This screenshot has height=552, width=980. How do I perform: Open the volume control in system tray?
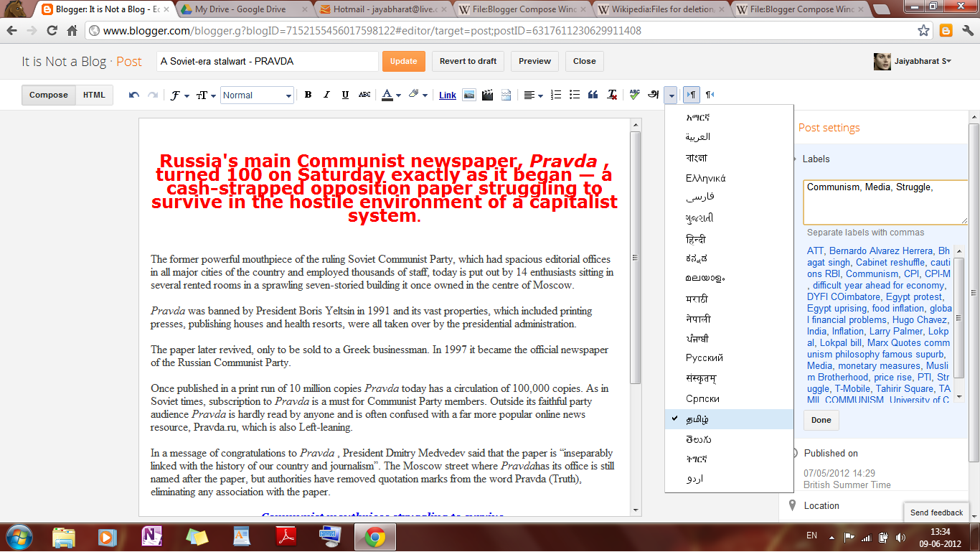click(x=900, y=537)
